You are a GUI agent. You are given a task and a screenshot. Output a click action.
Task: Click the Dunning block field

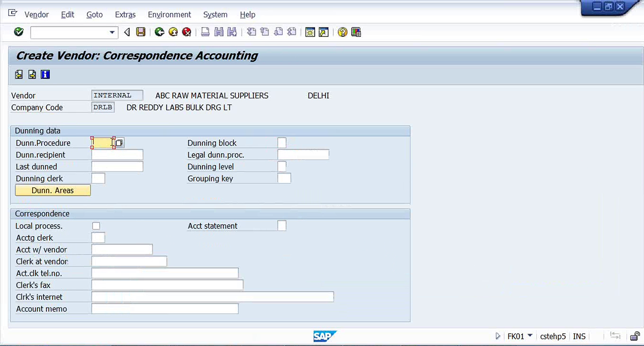coord(282,143)
